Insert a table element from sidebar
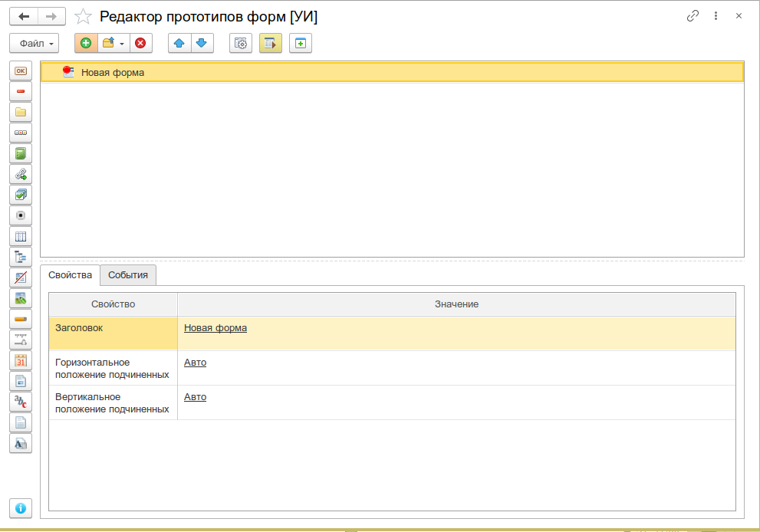 21,236
